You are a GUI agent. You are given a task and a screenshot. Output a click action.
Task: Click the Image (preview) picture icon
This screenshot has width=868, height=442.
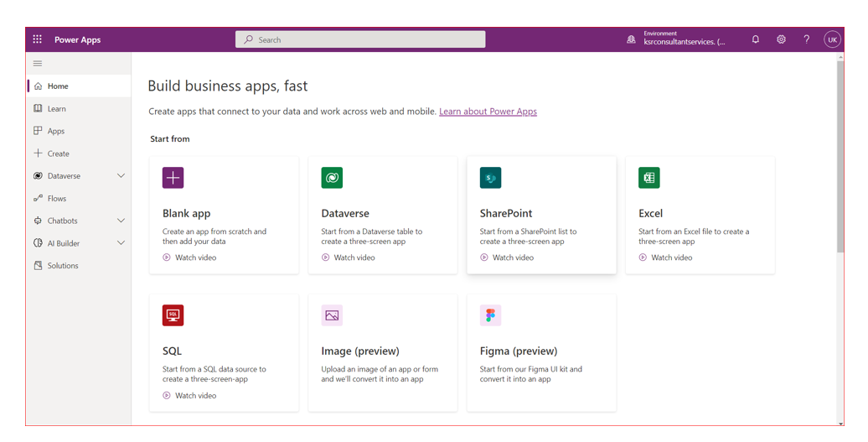tap(332, 315)
